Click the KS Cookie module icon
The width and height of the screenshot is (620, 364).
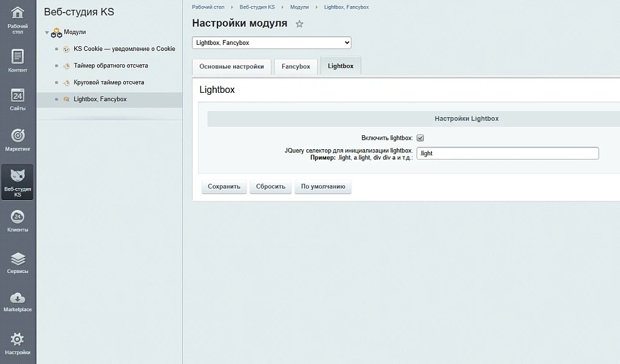click(66, 49)
